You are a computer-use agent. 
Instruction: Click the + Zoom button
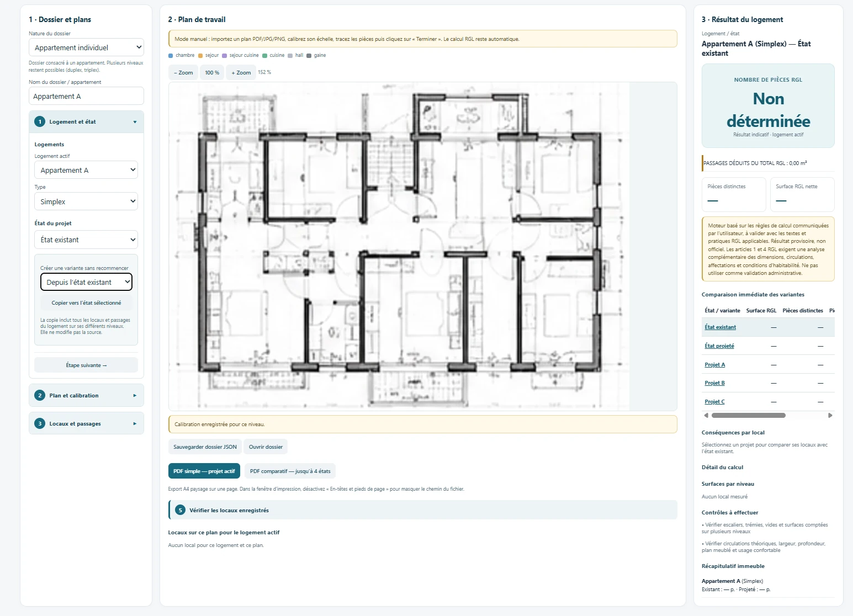click(x=241, y=72)
